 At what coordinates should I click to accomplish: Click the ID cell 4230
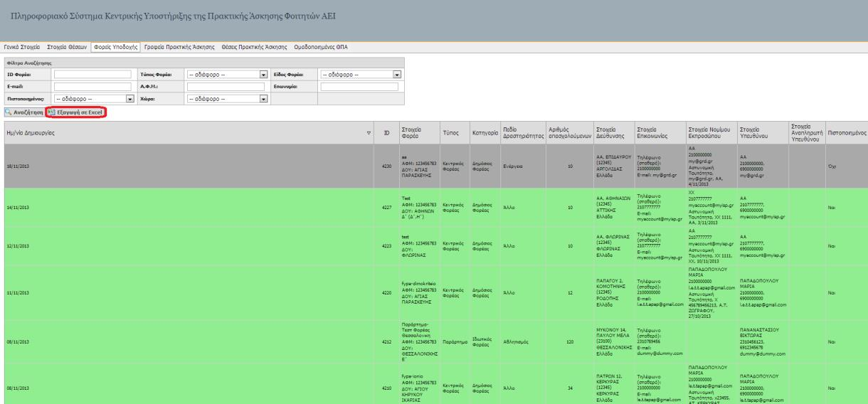pos(387,166)
